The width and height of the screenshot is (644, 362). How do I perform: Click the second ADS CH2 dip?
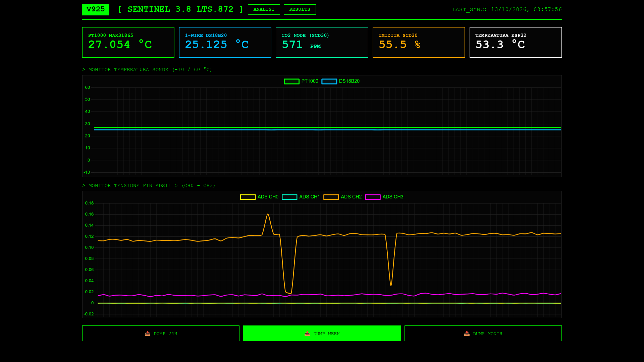click(391, 285)
